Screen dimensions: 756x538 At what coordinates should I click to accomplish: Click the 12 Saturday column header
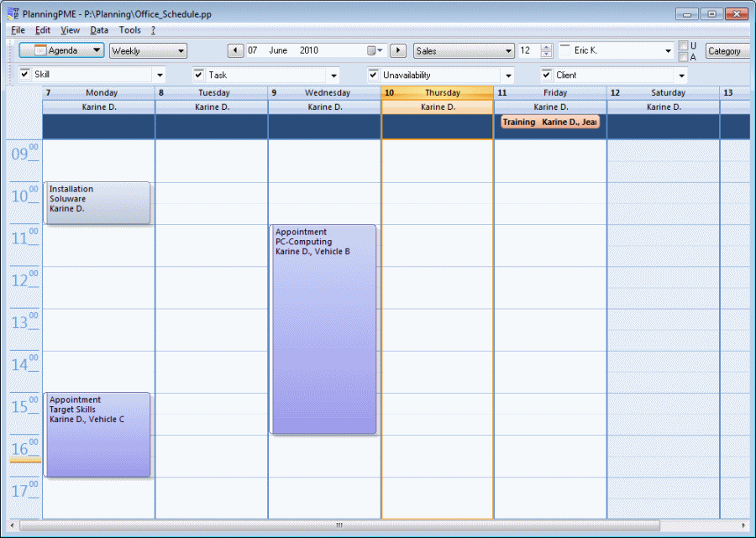pyautogui.click(x=664, y=92)
